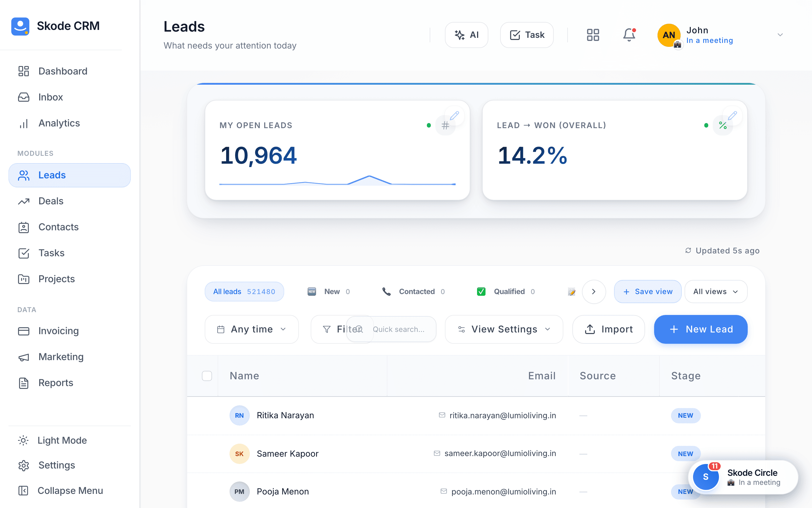Click the 10,964 open leads value
812x508 pixels.
pyautogui.click(x=258, y=156)
